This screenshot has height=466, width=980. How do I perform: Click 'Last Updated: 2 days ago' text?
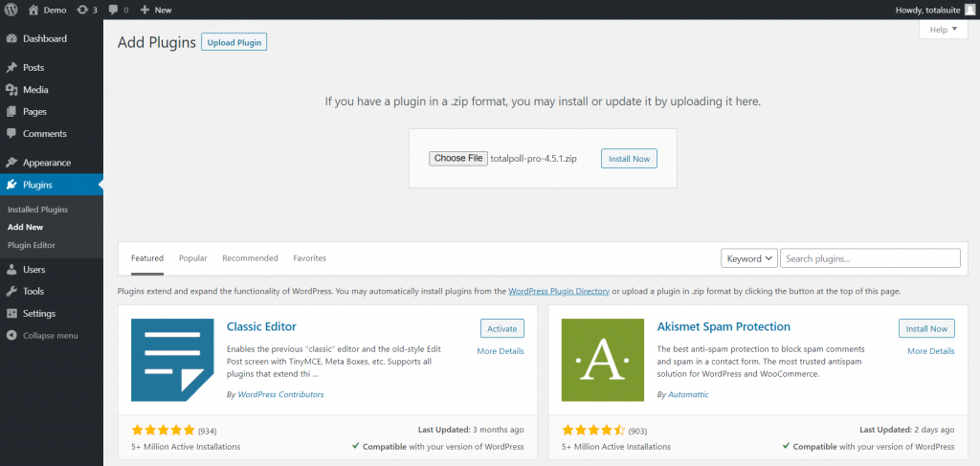click(907, 430)
